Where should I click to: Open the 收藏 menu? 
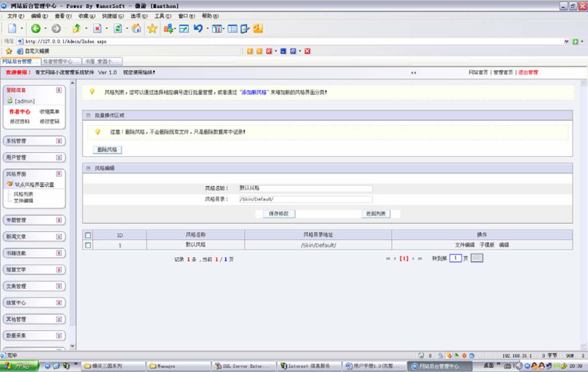point(87,16)
